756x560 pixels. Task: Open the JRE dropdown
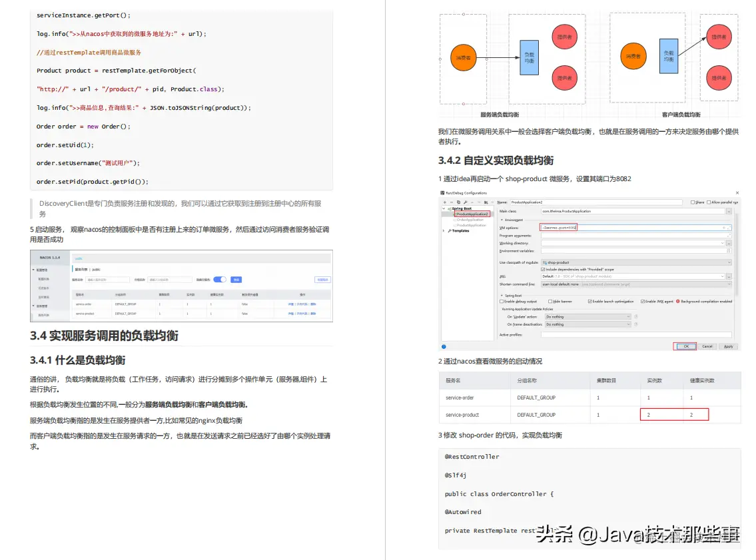coord(722,276)
